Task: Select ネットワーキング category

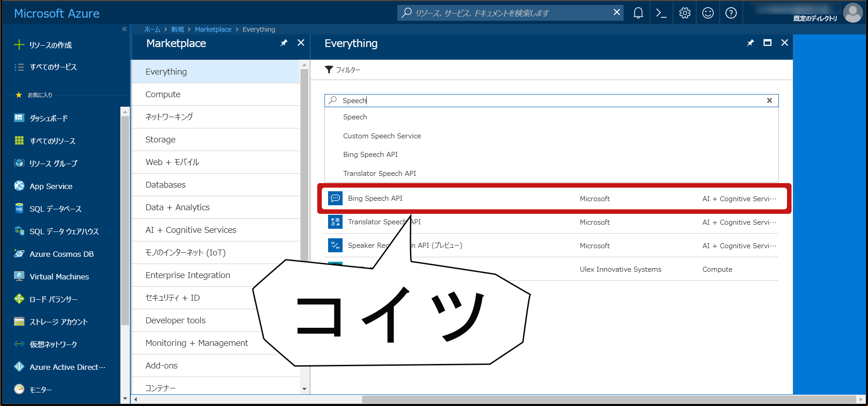Action: (x=215, y=117)
